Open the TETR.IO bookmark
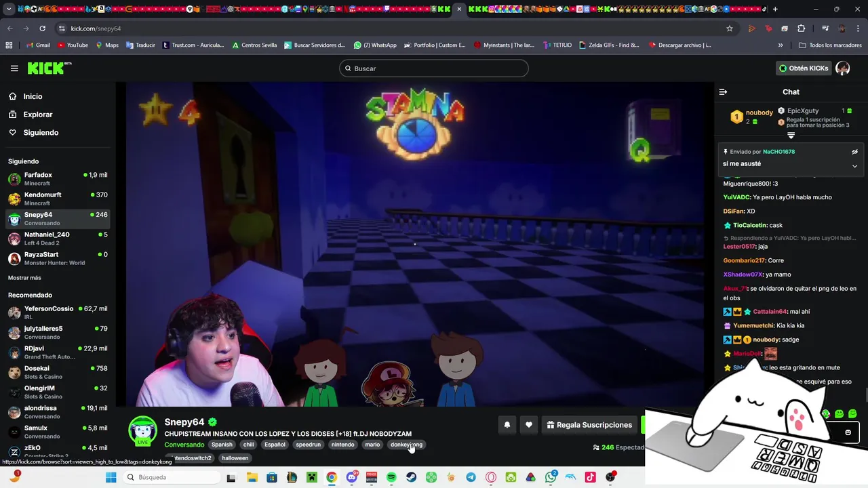This screenshot has height=488, width=868. [556, 45]
